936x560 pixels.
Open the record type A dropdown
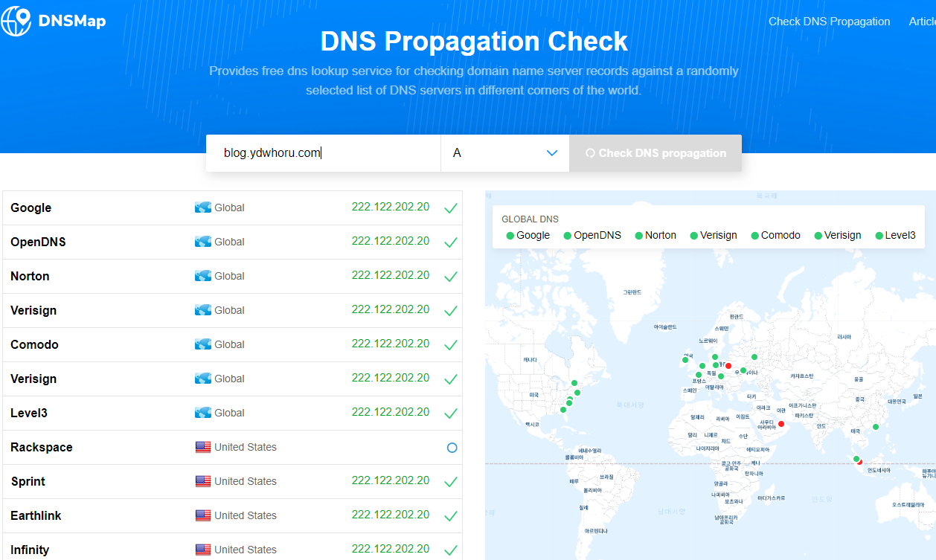(x=505, y=153)
